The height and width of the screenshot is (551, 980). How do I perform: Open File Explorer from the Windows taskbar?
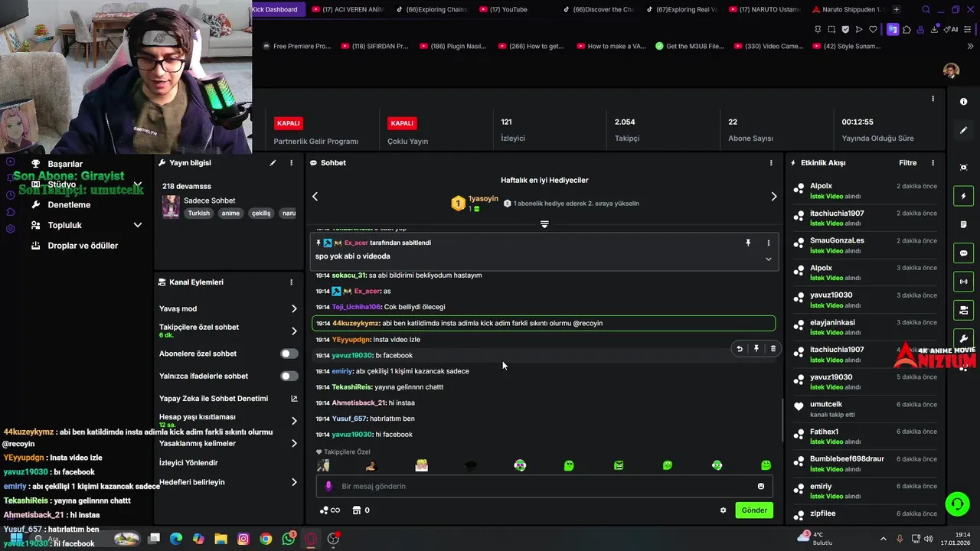click(220, 539)
